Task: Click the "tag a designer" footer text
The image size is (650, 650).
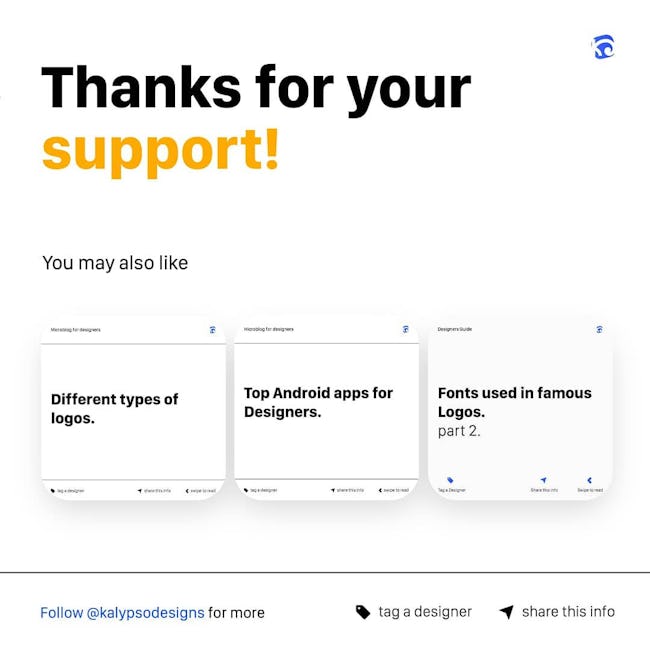Action: pyautogui.click(x=425, y=612)
